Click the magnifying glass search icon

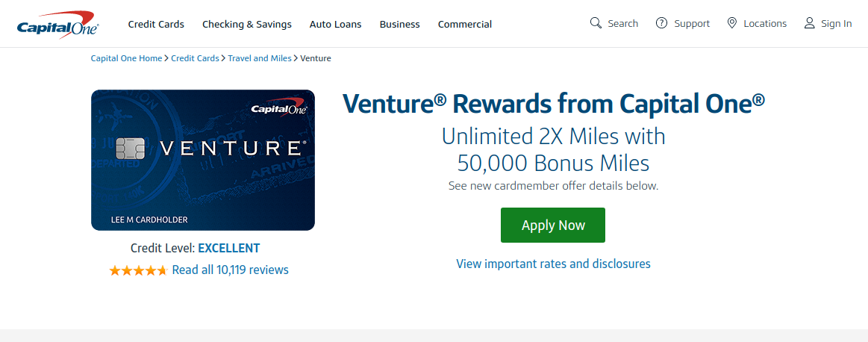596,23
